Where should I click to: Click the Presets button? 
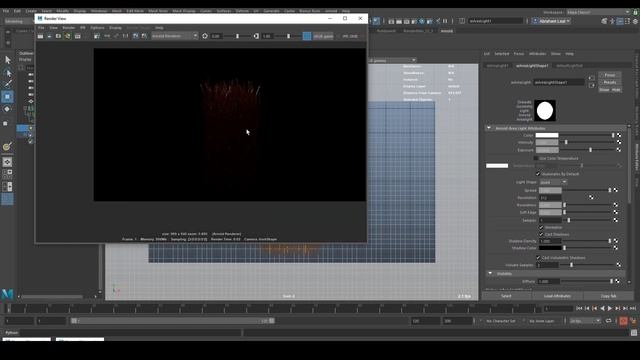(x=610, y=82)
